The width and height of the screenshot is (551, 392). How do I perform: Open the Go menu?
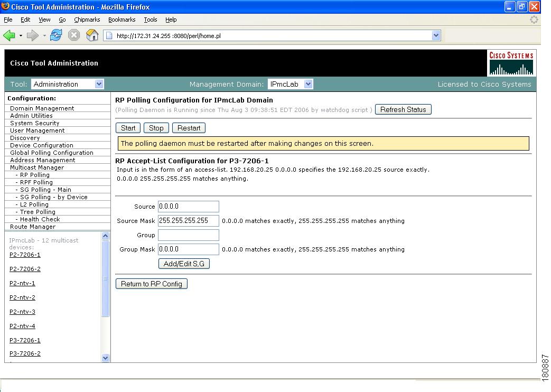62,20
